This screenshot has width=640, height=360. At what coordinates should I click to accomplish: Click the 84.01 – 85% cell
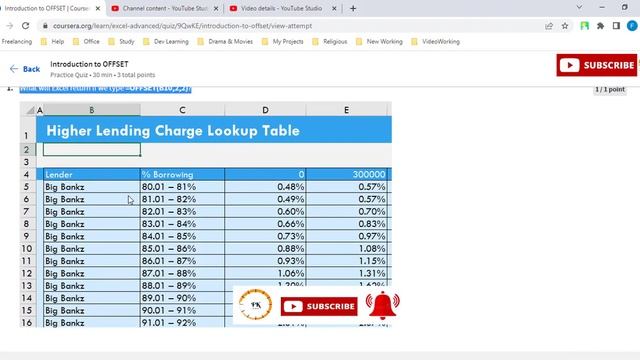(182, 236)
